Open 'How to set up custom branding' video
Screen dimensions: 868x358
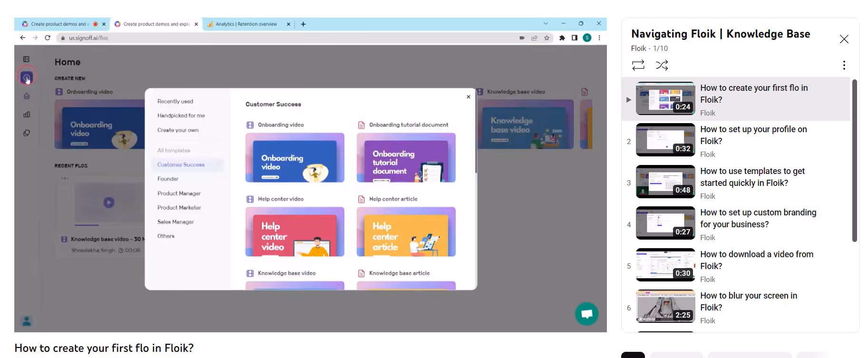pyautogui.click(x=758, y=218)
